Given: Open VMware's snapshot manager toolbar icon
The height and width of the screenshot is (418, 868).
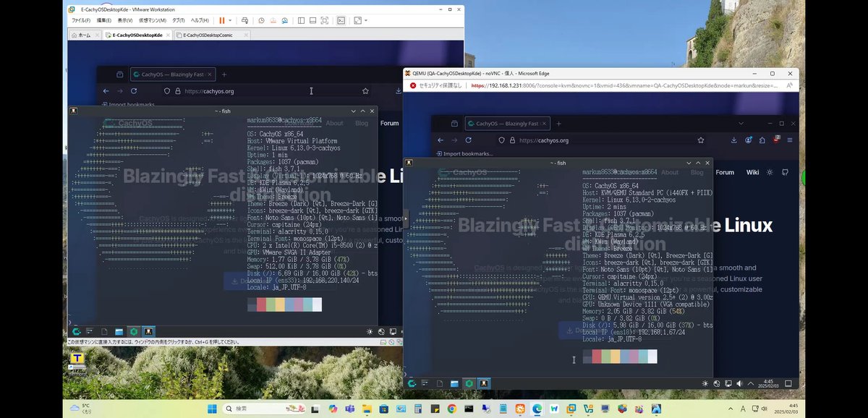Looking at the screenshot, I should [285, 20].
